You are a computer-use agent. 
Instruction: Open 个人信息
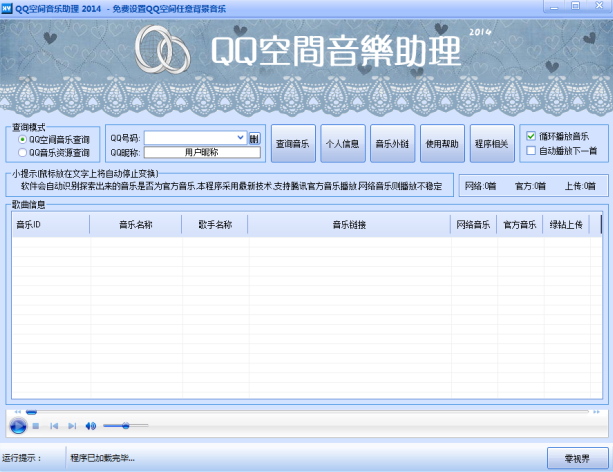342,144
